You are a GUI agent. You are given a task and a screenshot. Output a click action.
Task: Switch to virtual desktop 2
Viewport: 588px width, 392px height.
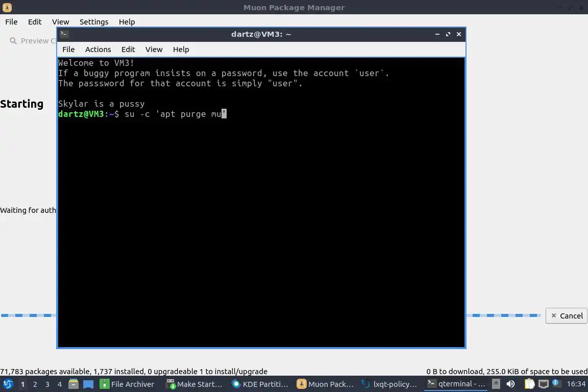[35, 384]
